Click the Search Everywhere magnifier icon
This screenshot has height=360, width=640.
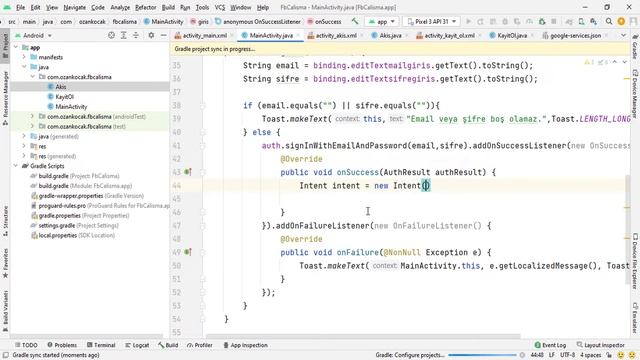[609, 21]
